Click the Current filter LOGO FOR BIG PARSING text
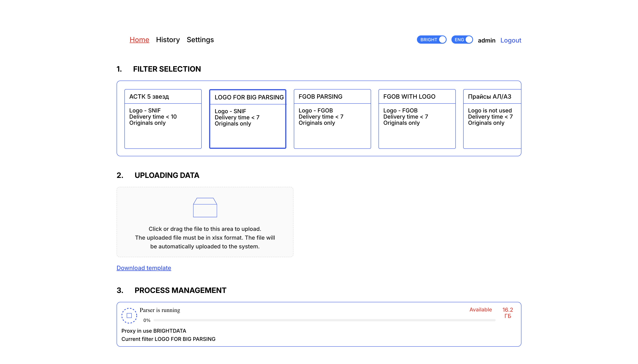Image resolution: width=638 pixels, height=364 pixels. [x=168, y=339]
